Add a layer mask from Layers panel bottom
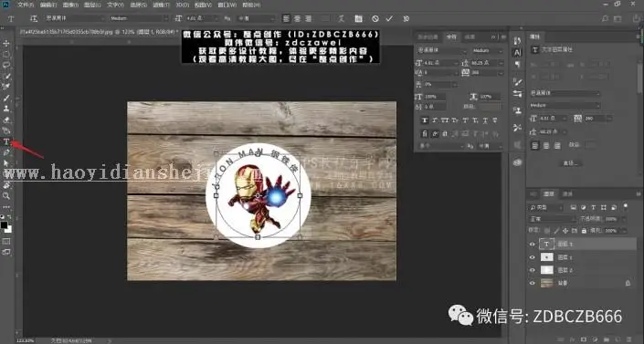This screenshot has width=644, height=344. pyautogui.click(x=584, y=340)
